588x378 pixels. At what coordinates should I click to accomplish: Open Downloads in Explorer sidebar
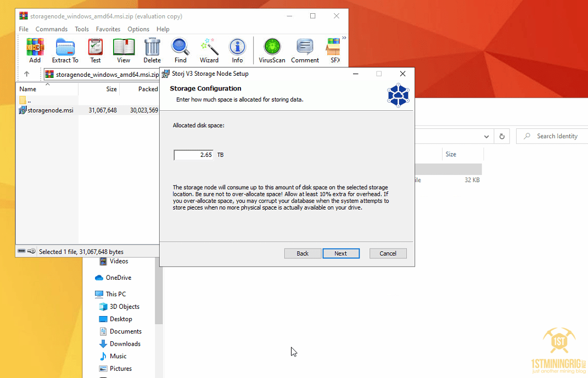coord(119,343)
